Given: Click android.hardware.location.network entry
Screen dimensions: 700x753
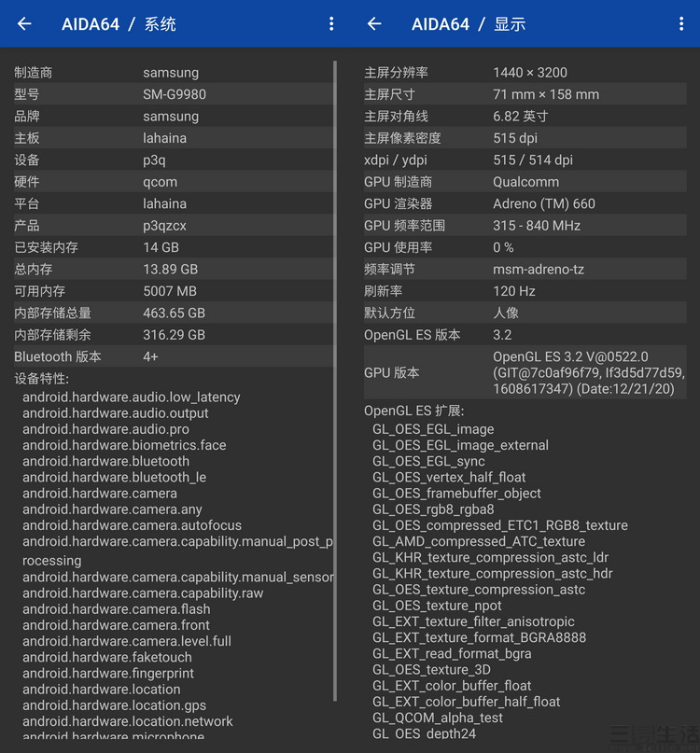Looking at the screenshot, I should point(127,721).
